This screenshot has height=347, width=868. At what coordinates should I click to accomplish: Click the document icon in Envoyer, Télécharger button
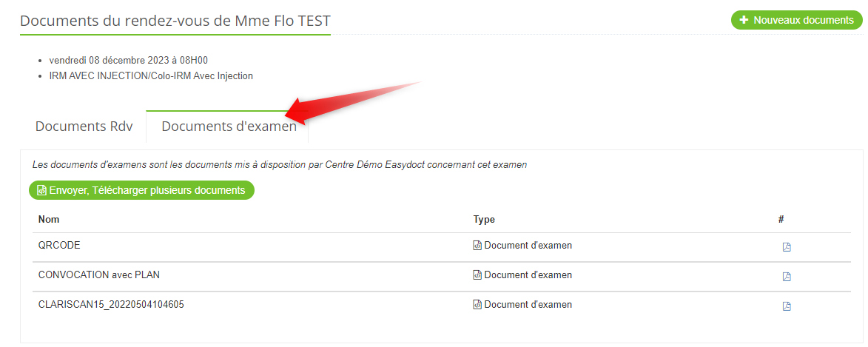(41, 190)
